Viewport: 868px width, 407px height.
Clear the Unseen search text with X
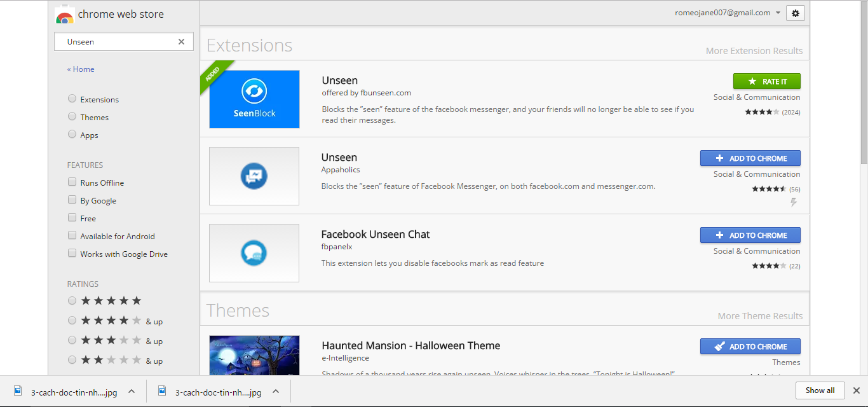click(181, 41)
